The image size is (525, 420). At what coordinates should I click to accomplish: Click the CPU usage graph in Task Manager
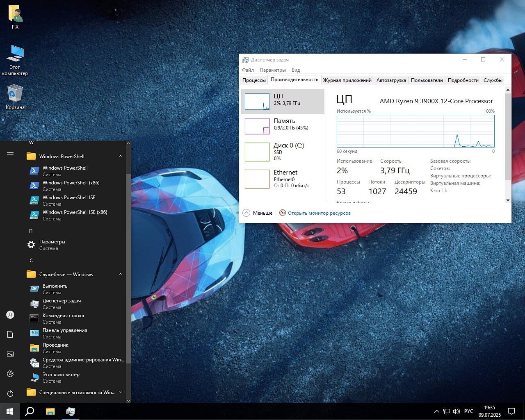(x=415, y=131)
